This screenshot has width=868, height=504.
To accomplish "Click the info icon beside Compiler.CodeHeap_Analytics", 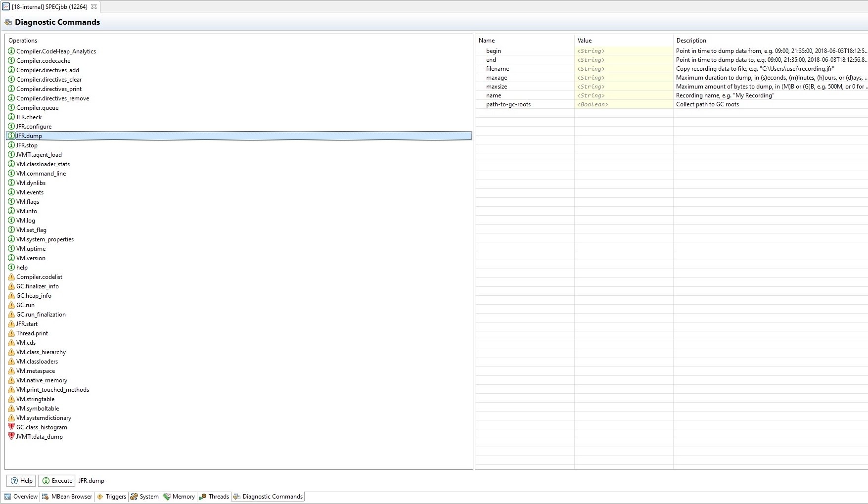I will click(11, 51).
